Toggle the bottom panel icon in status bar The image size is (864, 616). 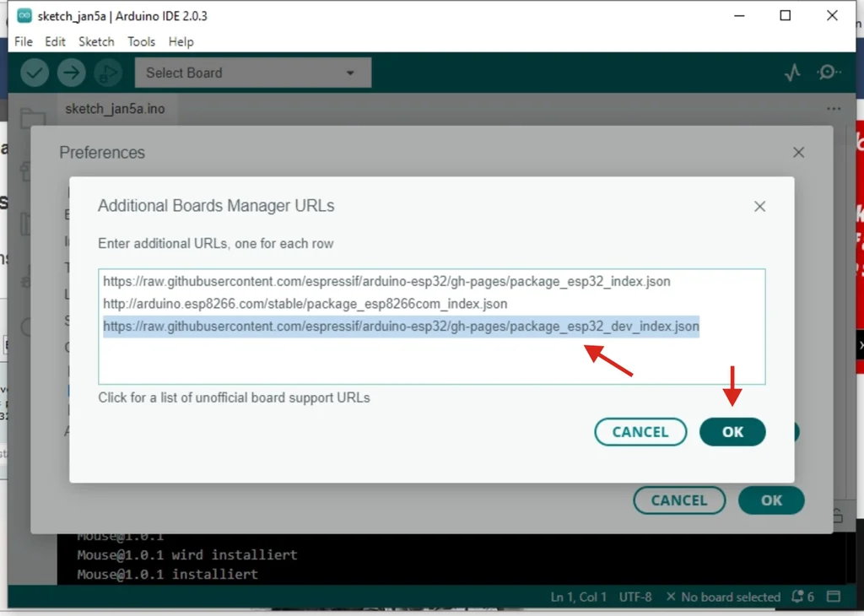pos(834,597)
